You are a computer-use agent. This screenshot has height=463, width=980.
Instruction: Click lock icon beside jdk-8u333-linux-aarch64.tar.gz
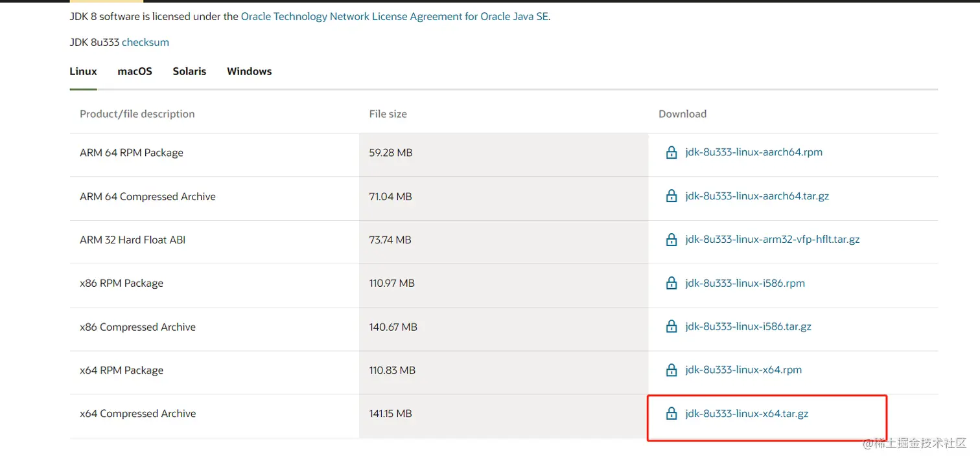[671, 196]
